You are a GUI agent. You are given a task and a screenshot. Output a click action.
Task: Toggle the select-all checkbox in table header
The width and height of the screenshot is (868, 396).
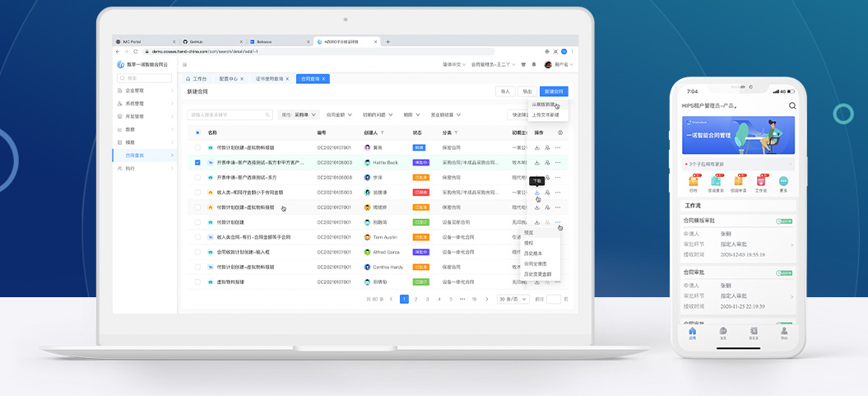(197, 133)
